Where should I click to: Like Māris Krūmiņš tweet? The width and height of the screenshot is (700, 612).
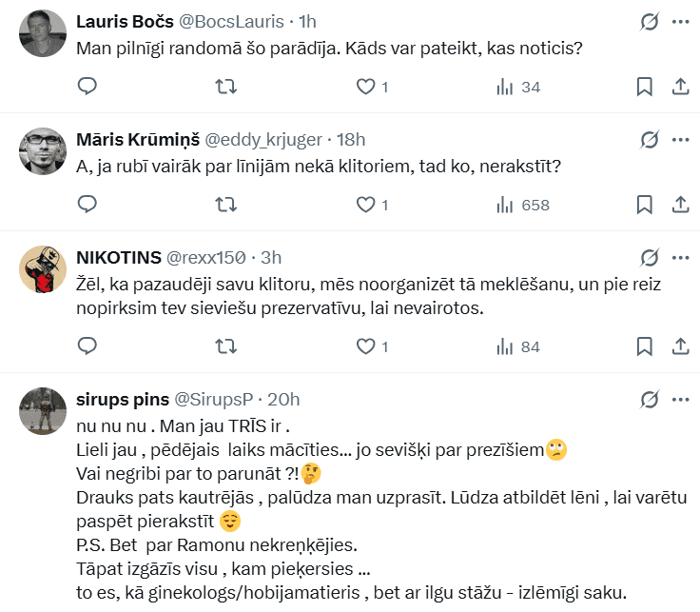click(x=366, y=205)
